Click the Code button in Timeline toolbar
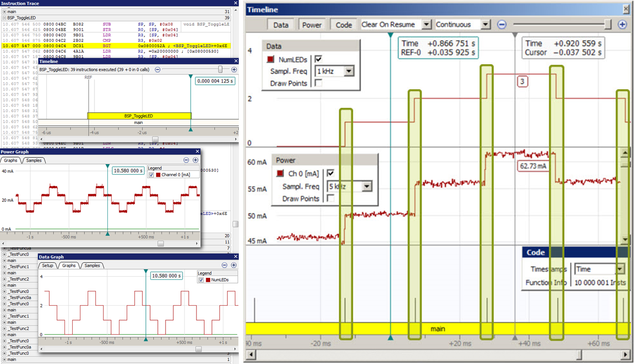635x364 pixels. click(x=343, y=25)
